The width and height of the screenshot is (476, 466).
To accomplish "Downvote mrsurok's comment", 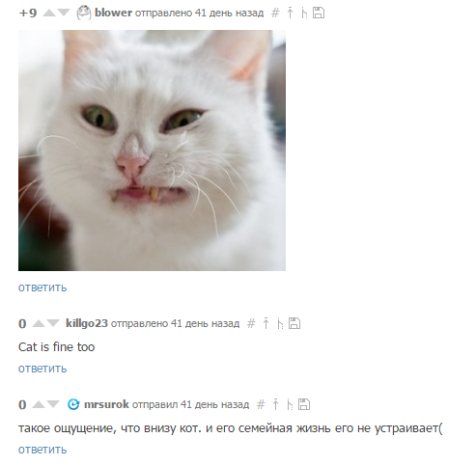I will tap(53, 404).
